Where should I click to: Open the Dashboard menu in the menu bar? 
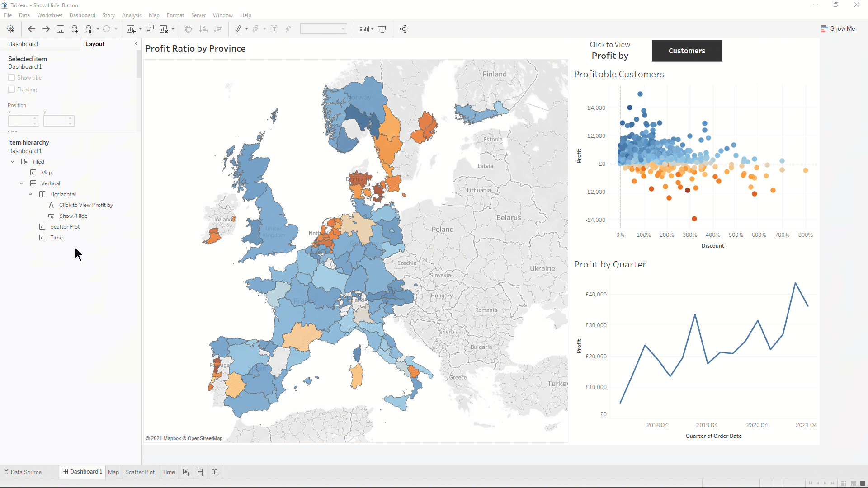82,15
